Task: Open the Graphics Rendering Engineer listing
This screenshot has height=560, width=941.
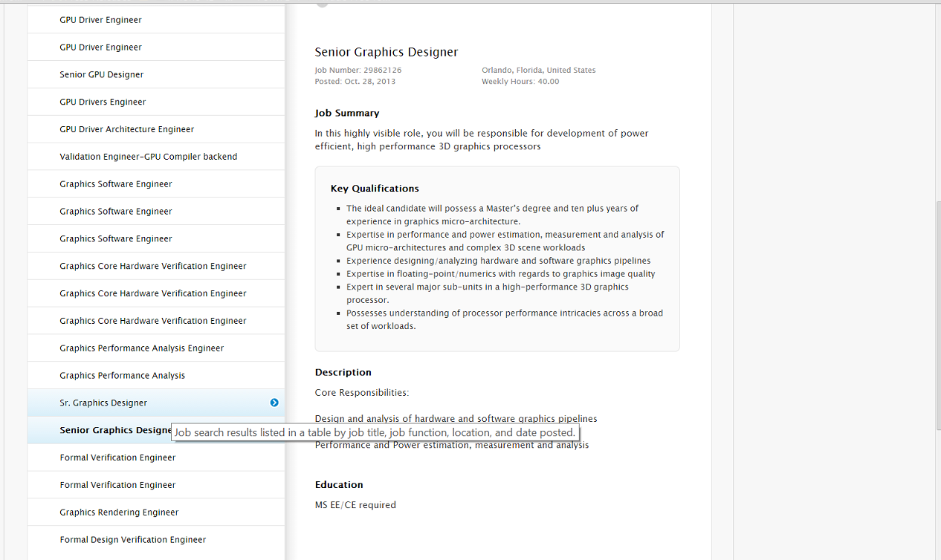Action: 119,512
